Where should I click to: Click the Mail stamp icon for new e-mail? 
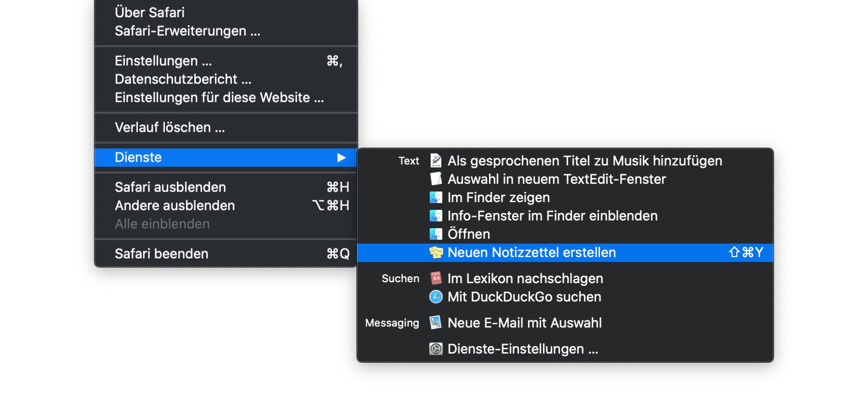click(436, 323)
